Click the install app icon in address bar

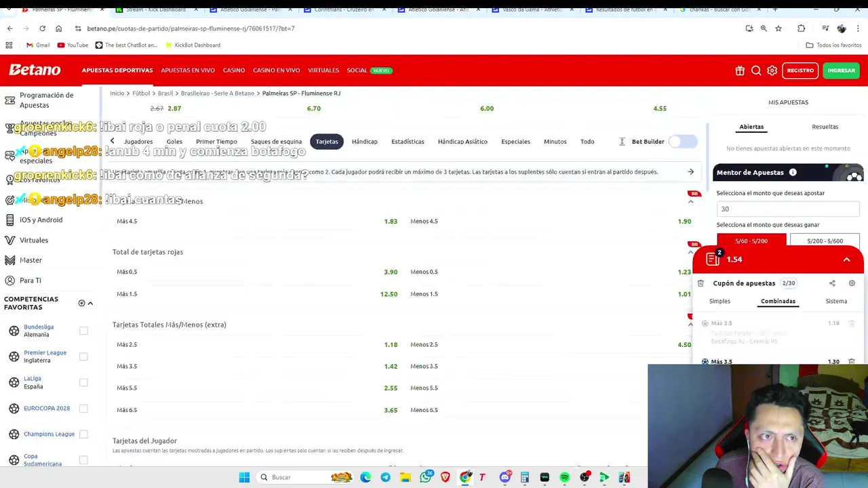click(749, 28)
